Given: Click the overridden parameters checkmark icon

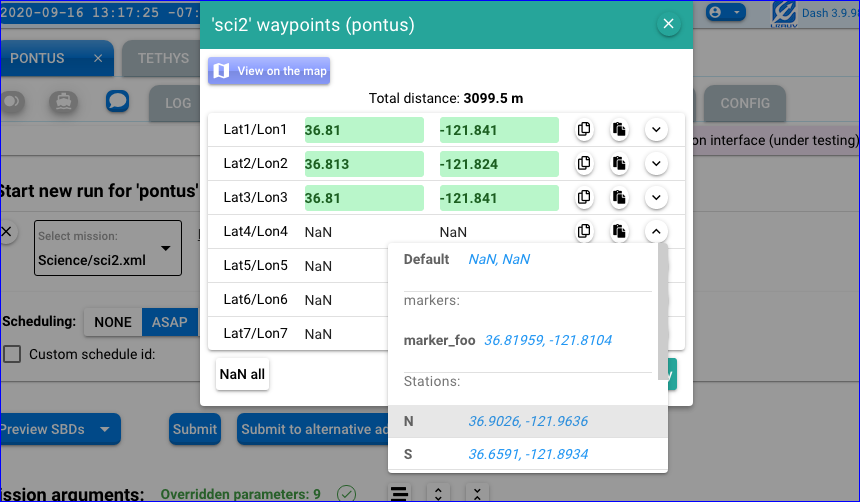Looking at the screenshot, I should [x=346, y=493].
